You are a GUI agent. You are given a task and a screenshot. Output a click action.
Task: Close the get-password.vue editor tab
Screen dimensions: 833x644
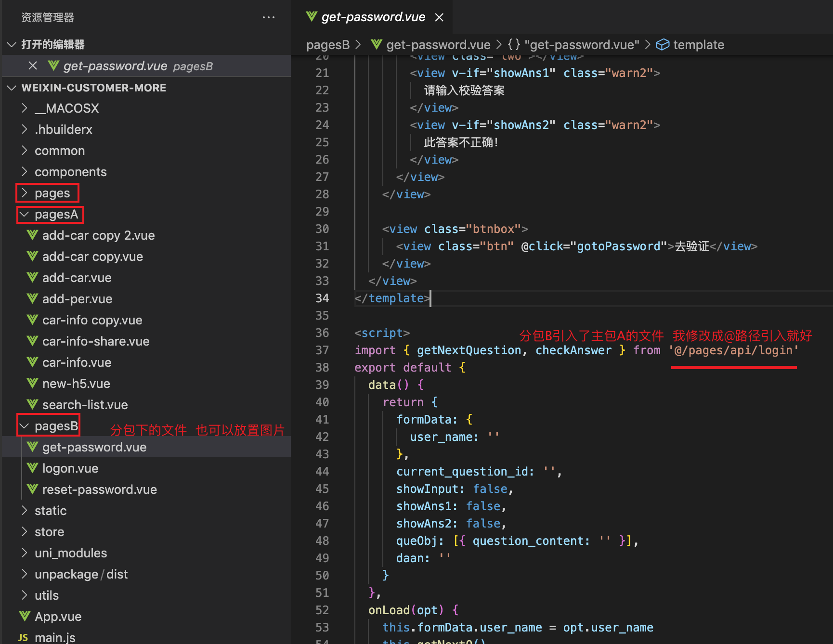(439, 17)
